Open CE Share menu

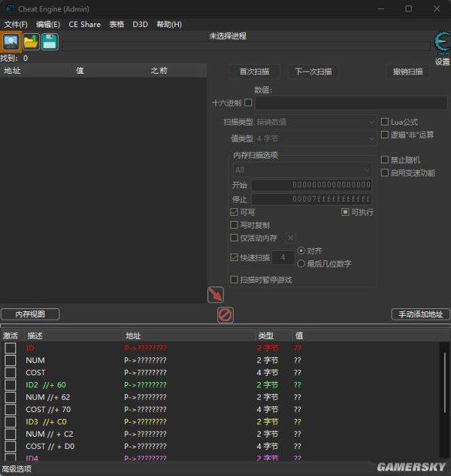(84, 24)
